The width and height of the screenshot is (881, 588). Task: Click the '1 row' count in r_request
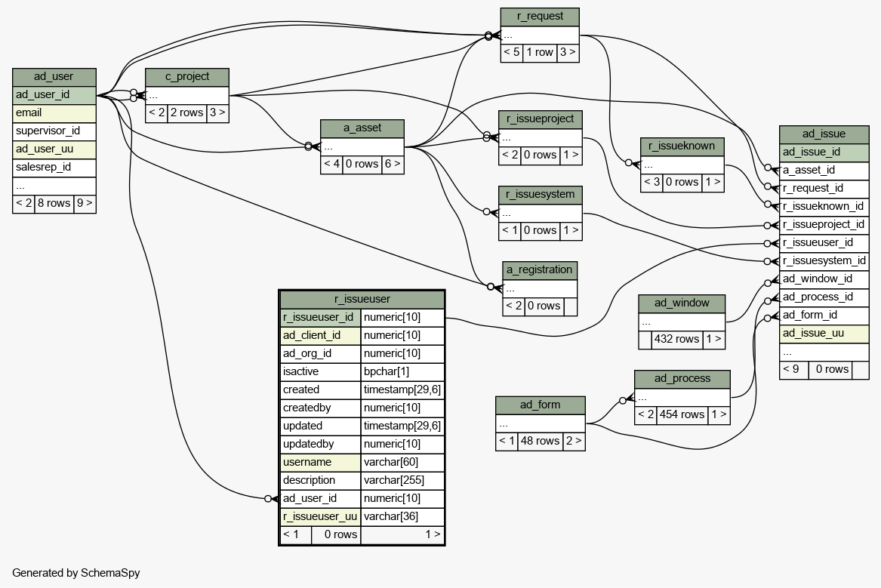pyautogui.click(x=540, y=53)
